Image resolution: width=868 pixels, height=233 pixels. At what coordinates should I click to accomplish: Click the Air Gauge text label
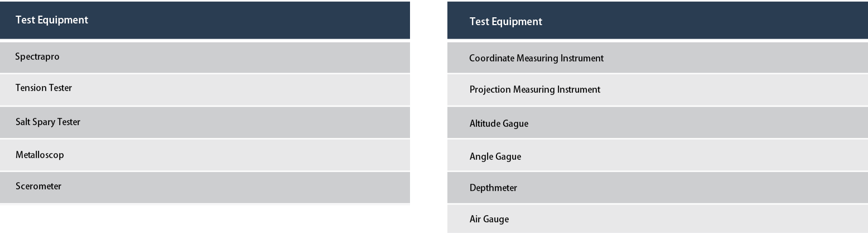pos(489,219)
